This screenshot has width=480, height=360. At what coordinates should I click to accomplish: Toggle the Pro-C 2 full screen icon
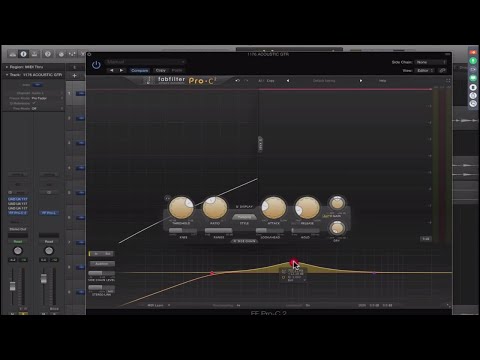coord(448,81)
